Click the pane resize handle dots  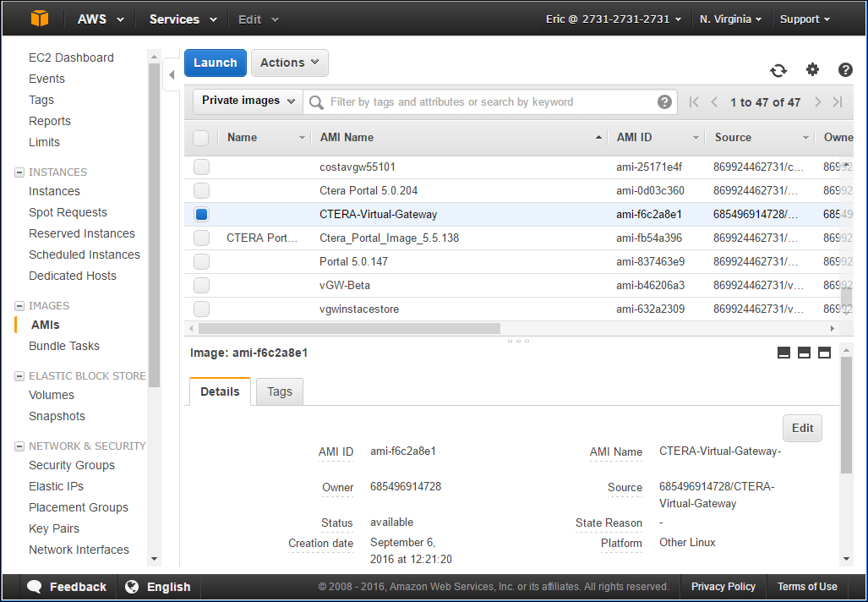(518, 341)
